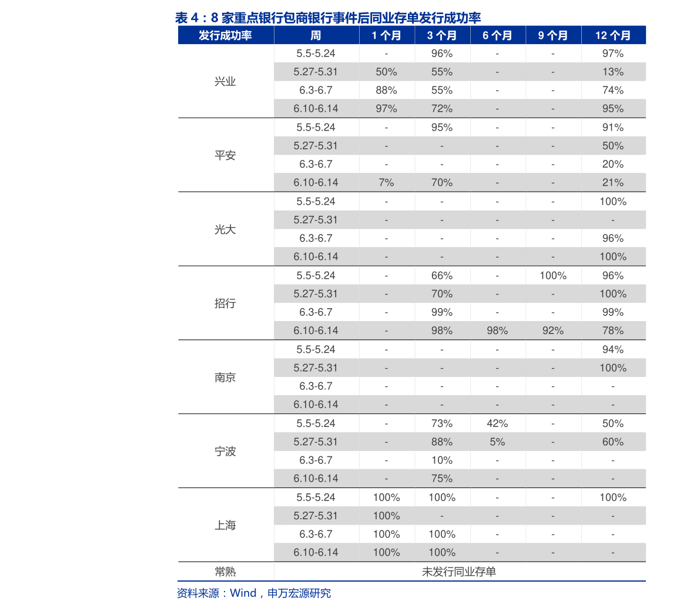This screenshot has height=611, width=700.
Task: Click the "周" column header
Action: tap(316, 35)
